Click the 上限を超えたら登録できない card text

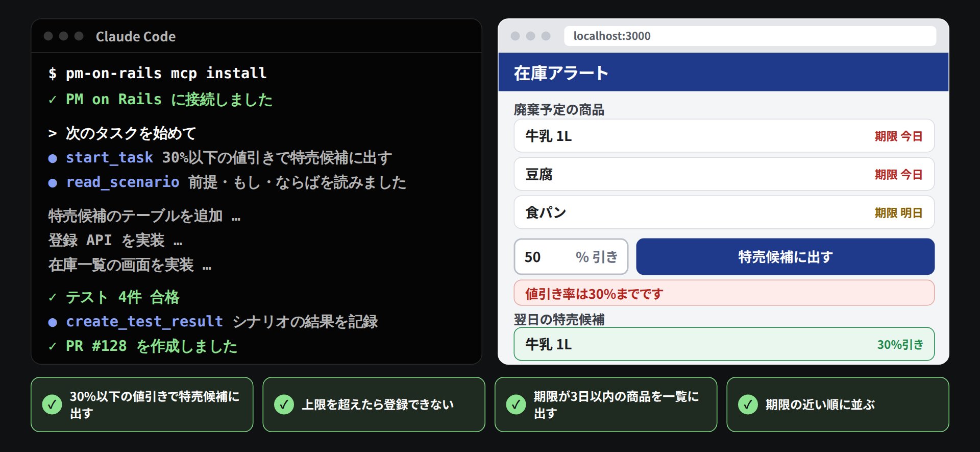click(x=378, y=405)
